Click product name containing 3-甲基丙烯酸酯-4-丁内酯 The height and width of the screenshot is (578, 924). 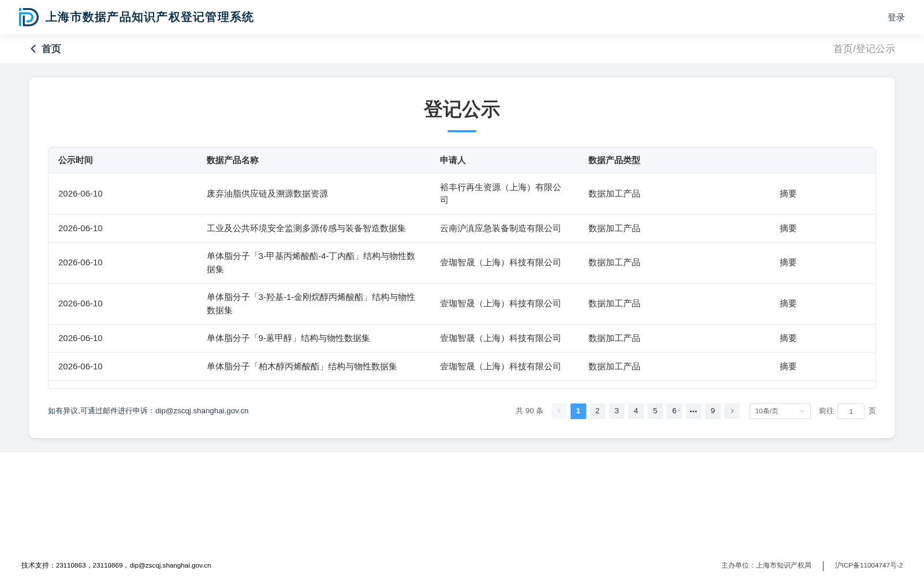(311, 262)
